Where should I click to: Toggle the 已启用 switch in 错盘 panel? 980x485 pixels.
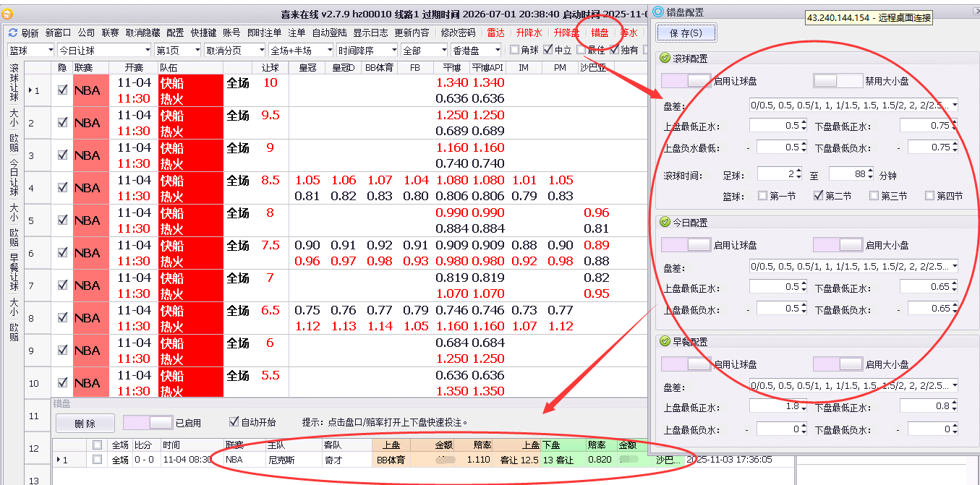click(148, 422)
